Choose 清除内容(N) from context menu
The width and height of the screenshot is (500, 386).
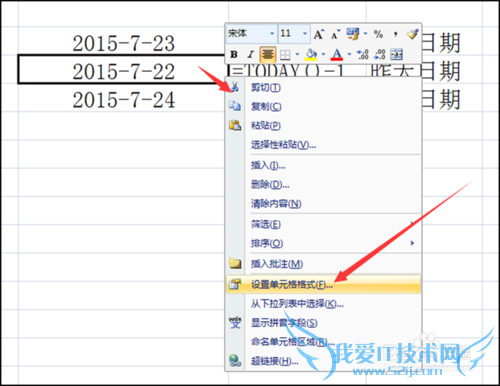point(323,203)
